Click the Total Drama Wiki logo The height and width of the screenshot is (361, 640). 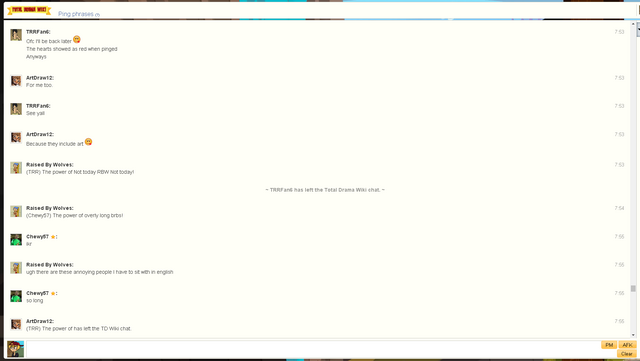[29, 10]
